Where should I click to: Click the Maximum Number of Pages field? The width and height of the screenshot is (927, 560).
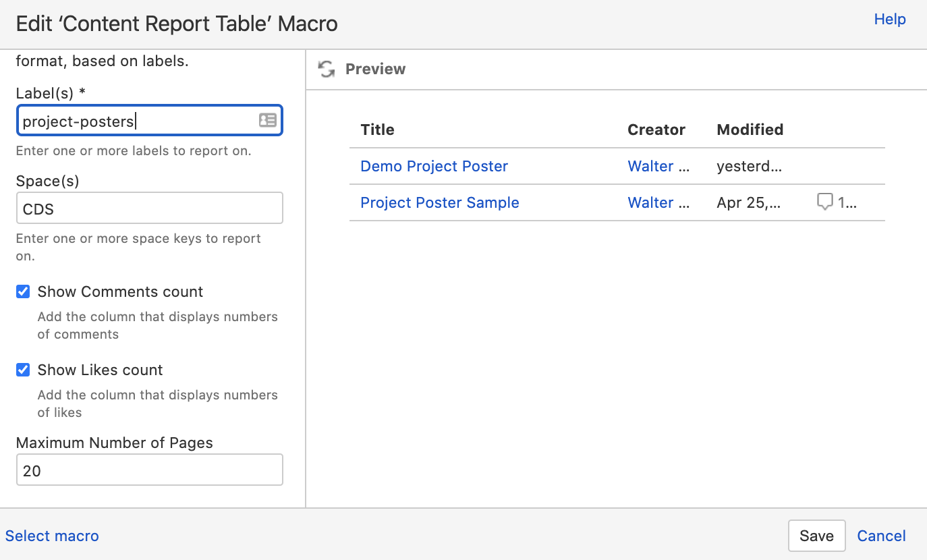pyautogui.click(x=149, y=470)
